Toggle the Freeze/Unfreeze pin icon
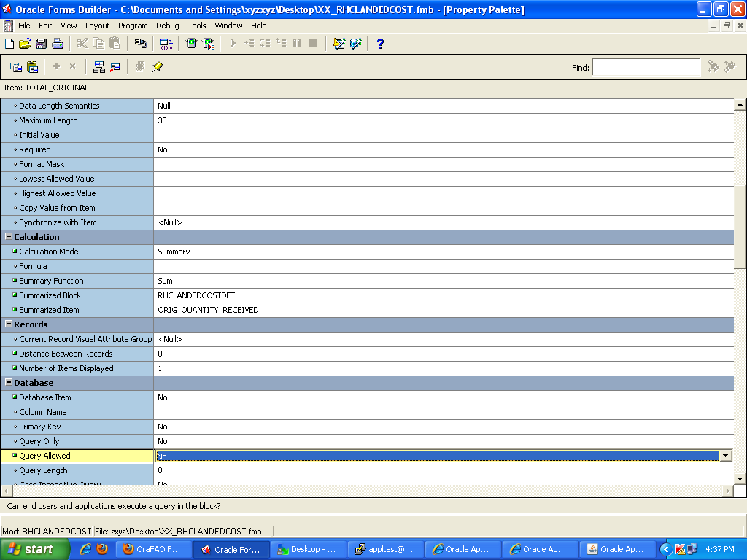 pyautogui.click(x=157, y=67)
